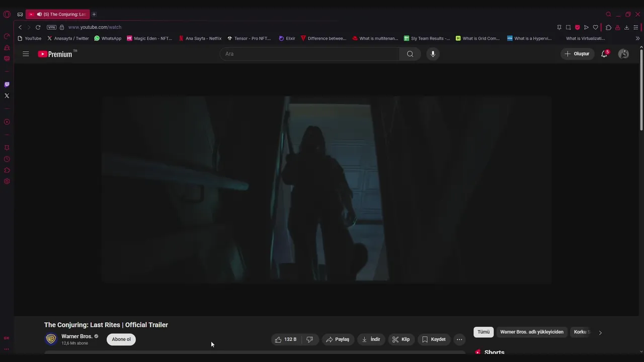Select the Korku filter chip
This screenshot has height=362, width=644.
coord(581,332)
